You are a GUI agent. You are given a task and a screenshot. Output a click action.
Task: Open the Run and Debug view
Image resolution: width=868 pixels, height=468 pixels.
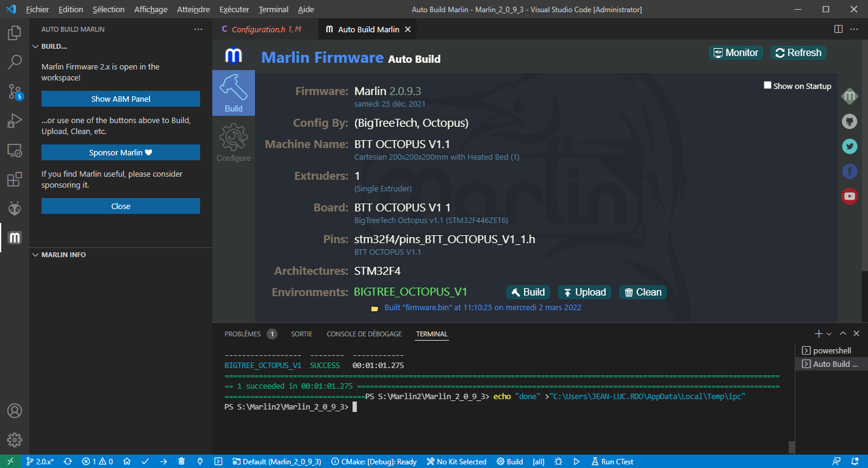(15, 121)
